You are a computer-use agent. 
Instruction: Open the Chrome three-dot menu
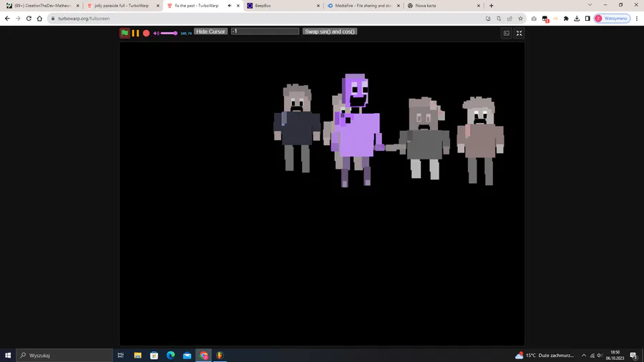coord(637,19)
